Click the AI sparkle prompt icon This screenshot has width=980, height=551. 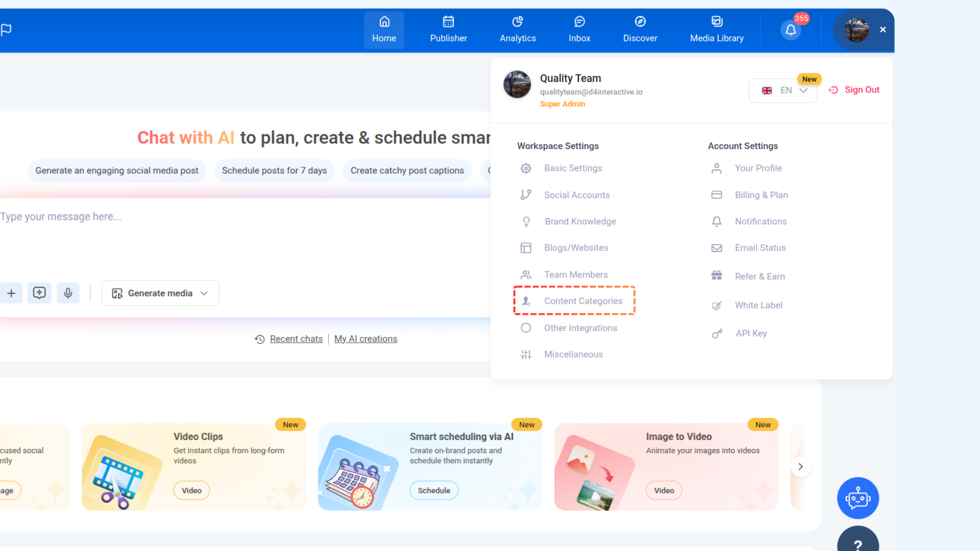click(x=39, y=293)
